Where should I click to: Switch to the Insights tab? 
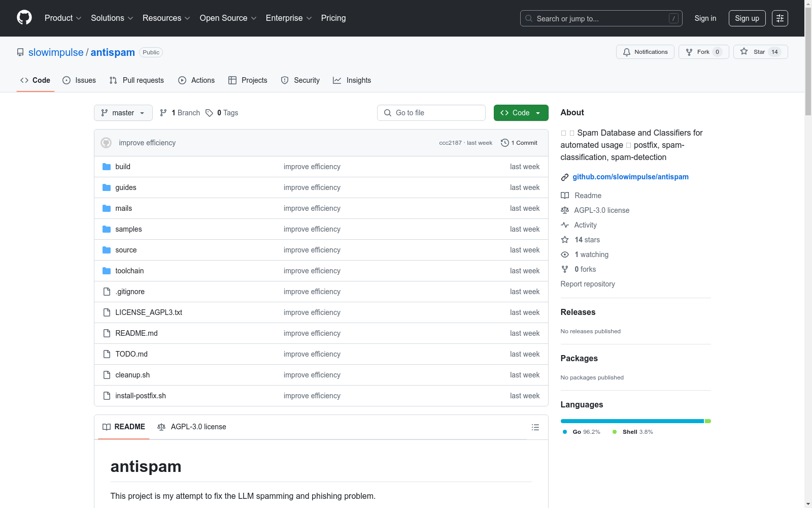click(352, 80)
